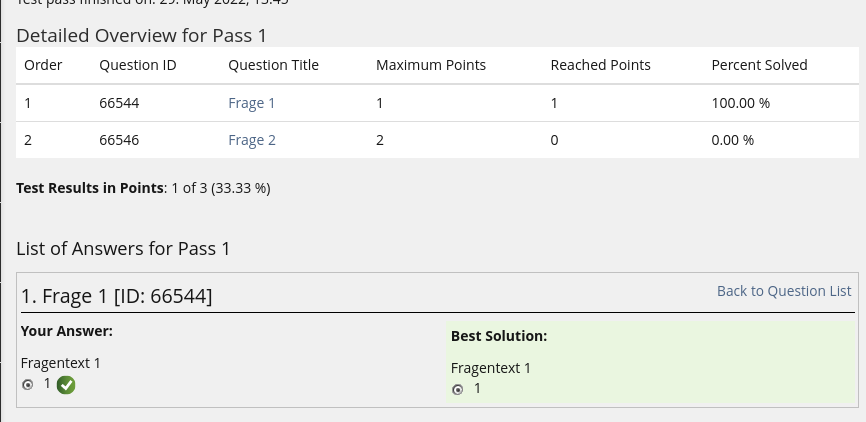Click the Frage 1 [ID: 66544] answer heading
The height and width of the screenshot is (422, 866).
pos(116,296)
